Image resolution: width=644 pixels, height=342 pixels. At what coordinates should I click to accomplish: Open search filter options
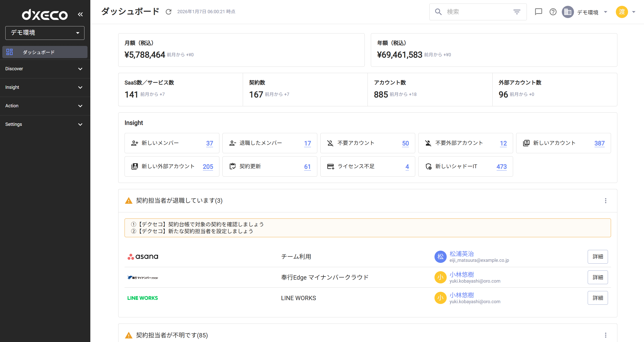[517, 12]
